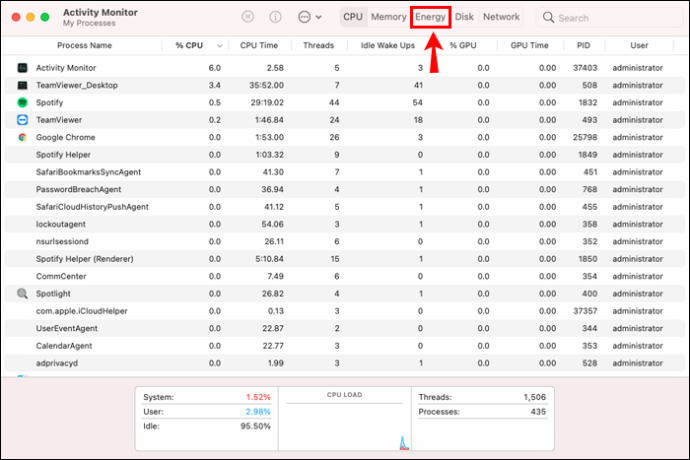The image size is (690, 460).
Task: Sort by the % GPU column
Action: pyautogui.click(x=463, y=45)
